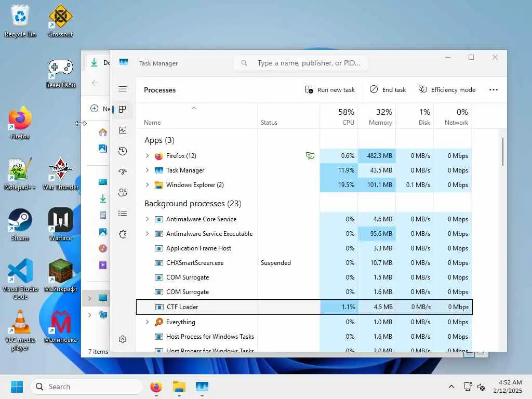Click Run new task button

(x=330, y=89)
